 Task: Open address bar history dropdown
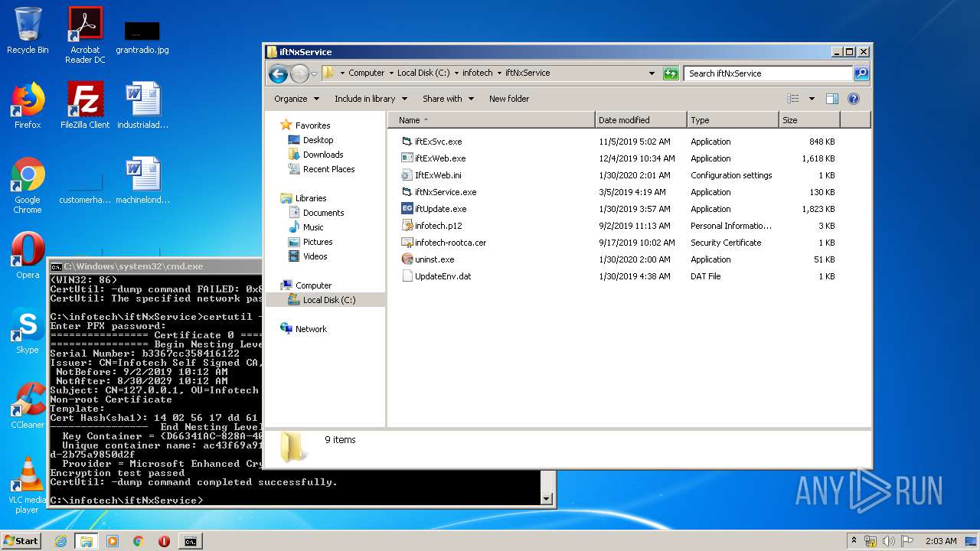pyautogui.click(x=652, y=73)
